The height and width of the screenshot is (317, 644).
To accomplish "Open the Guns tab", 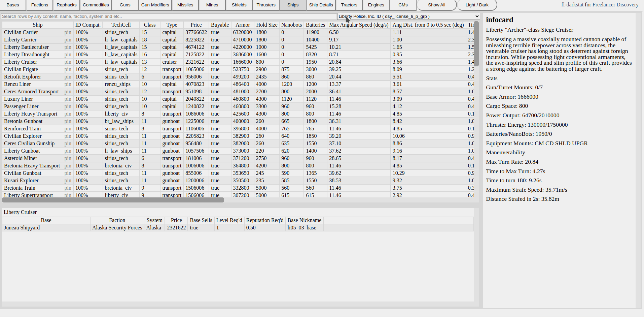I will 125,5.
